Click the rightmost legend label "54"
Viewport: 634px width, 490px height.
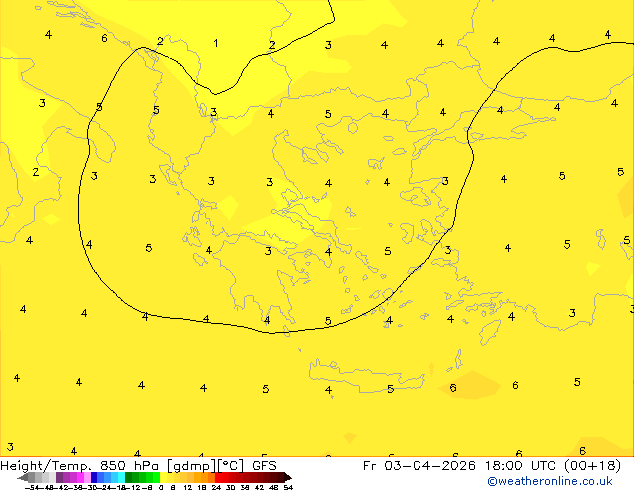pyautogui.click(x=288, y=487)
